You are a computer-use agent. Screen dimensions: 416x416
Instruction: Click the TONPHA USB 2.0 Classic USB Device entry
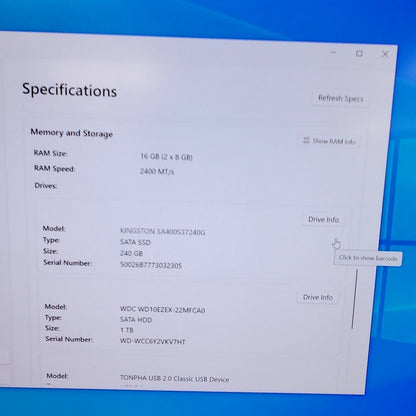[x=174, y=379]
